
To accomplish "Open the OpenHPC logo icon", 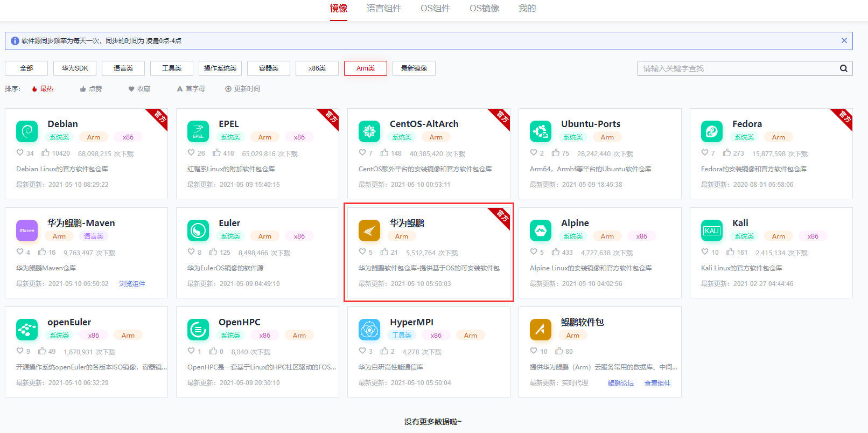I will click(198, 330).
